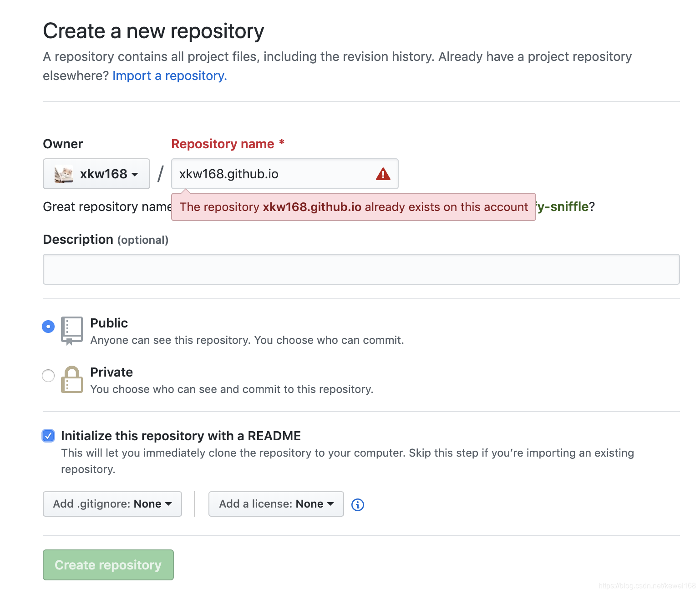Click the Initialize this repository README label
The width and height of the screenshot is (700, 594).
click(x=181, y=436)
